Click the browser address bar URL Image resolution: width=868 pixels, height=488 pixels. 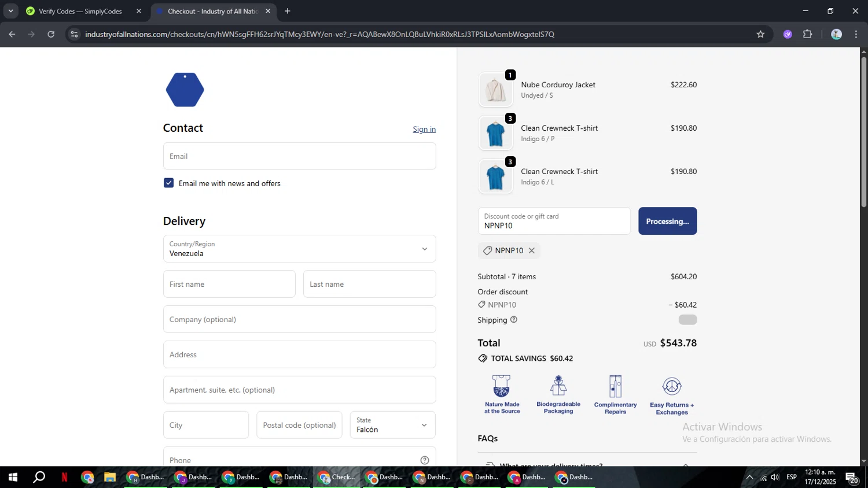[319, 34]
